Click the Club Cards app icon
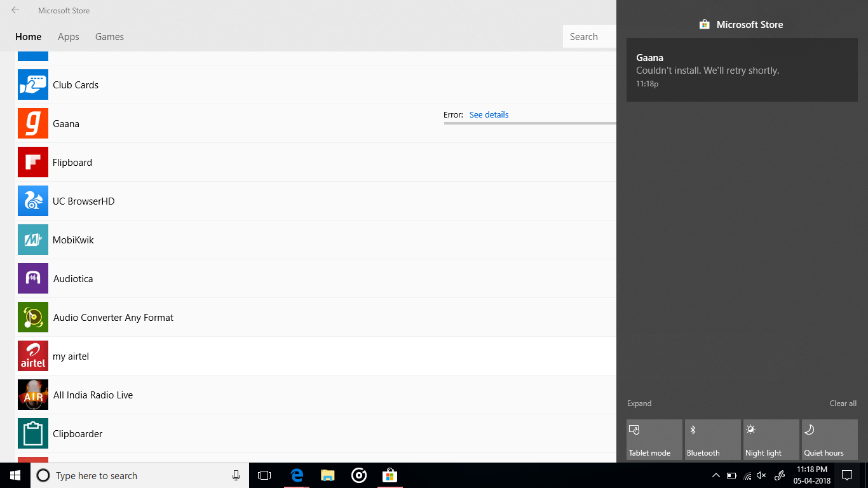This screenshot has width=868, height=488. point(33,85)
